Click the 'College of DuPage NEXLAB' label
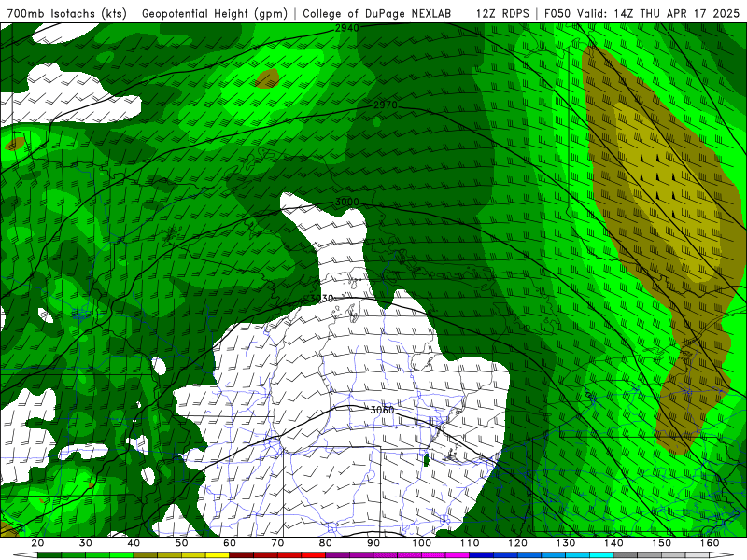This screenshot has height=560, width=747. 377,13
